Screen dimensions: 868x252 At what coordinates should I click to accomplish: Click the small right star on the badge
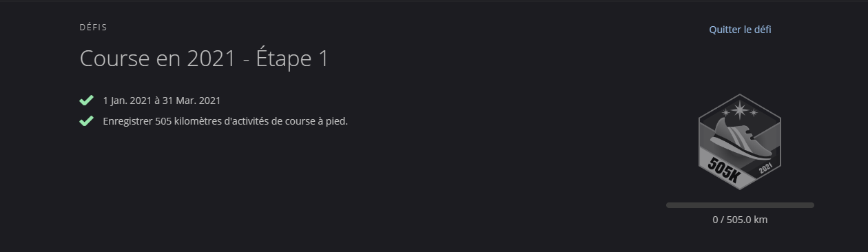coord(754,112)
